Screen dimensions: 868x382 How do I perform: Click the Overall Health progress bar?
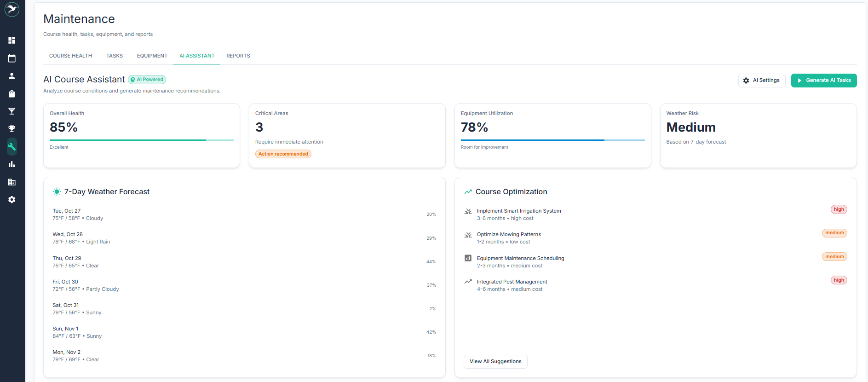(x=142, y=140)
